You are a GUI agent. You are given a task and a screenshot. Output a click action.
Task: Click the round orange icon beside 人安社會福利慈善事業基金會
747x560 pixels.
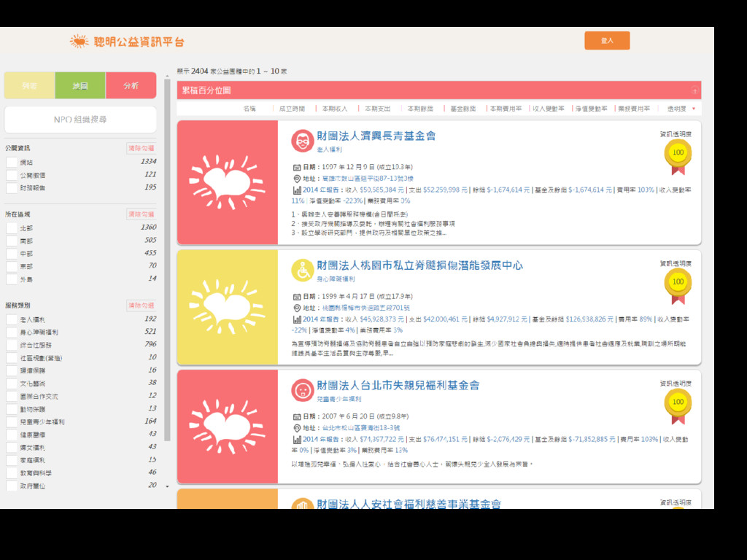click(303, 503)
